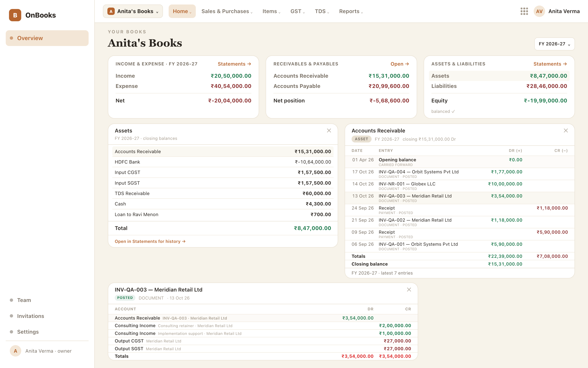Select the Input CGST asset row
Viewport: 588px width, 368px height.
coord(223,172)
